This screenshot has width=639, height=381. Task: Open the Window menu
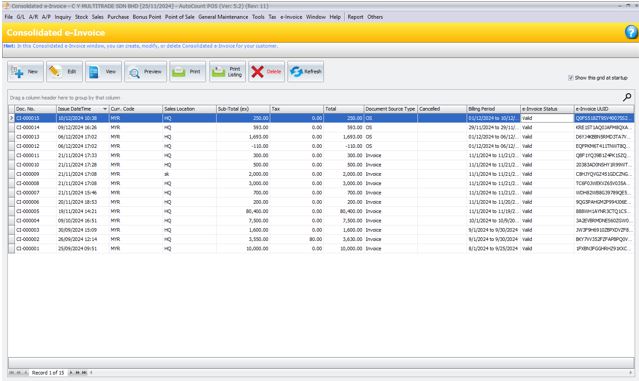tap(316, 17)
